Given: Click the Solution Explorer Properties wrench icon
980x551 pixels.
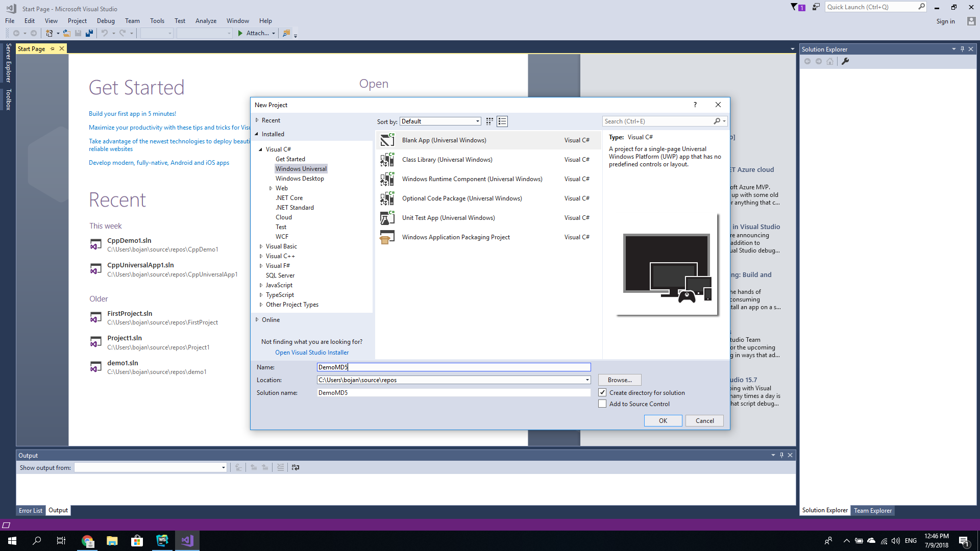Looking at the screenshot, I should point(845,61).
